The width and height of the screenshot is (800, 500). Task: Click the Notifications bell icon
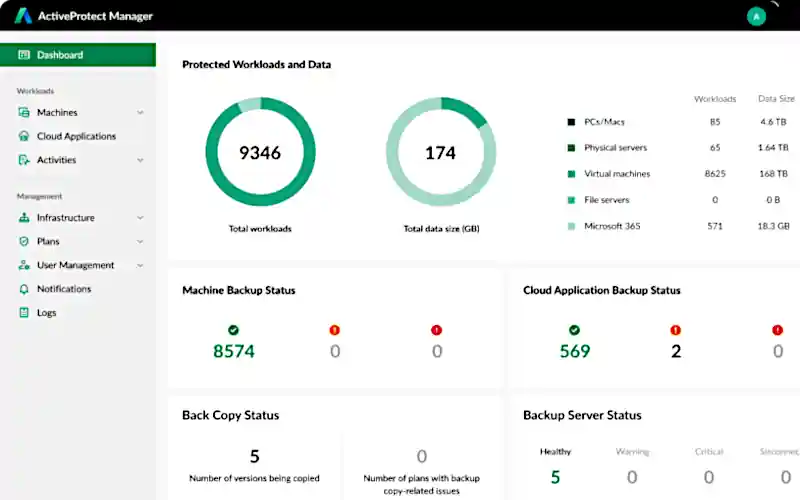pos(23,289)
